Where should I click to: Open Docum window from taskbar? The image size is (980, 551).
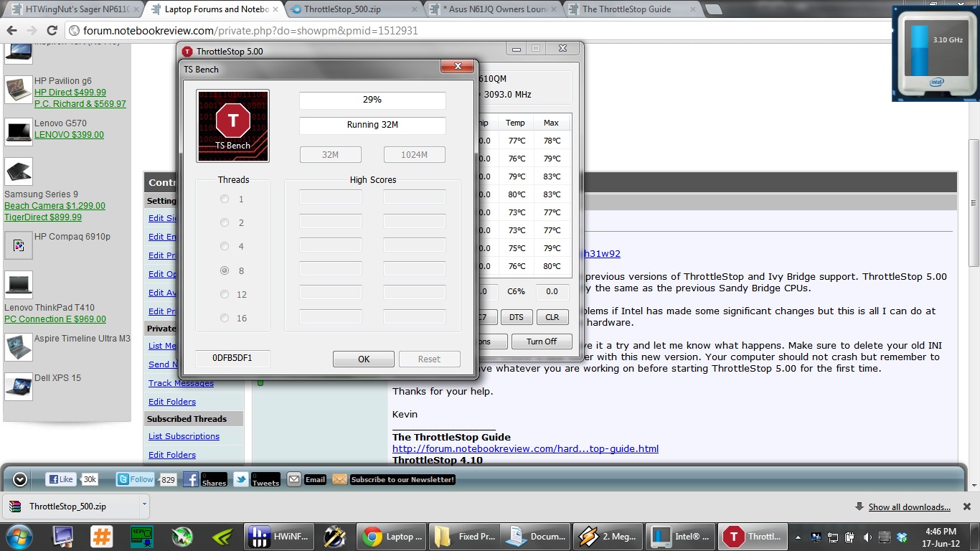[x=535, y=536]
